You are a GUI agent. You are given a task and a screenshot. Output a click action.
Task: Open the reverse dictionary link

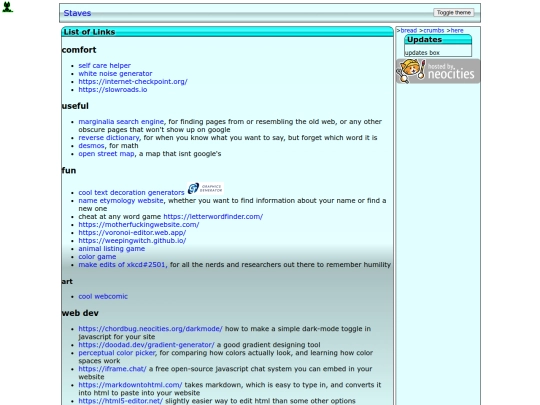(108, 137)
